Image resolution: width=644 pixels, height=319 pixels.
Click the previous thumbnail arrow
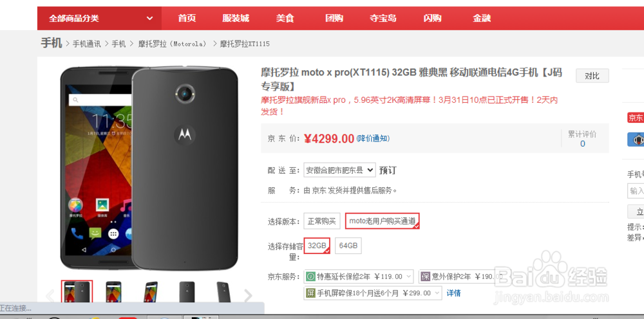click(x=50, y=295)
